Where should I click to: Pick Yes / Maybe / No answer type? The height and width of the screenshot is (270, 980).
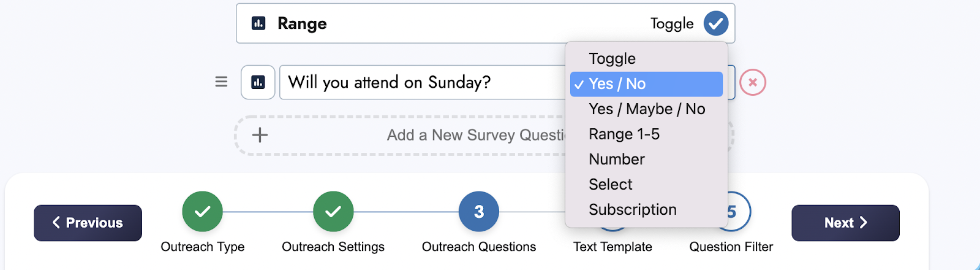[x=646, y=109]
